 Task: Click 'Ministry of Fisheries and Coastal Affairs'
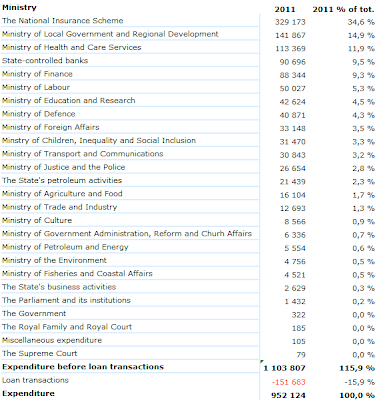pos(77,274)
